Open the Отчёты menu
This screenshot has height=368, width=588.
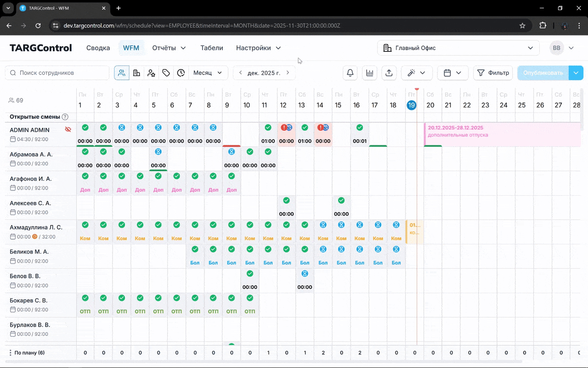(x=169, y=48)
